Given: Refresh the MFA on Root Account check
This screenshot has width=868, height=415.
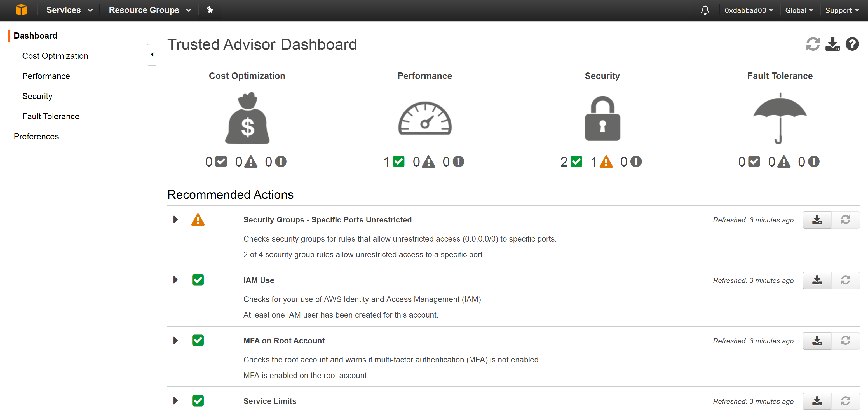Looking at the screenshot, I should [845, 341].
